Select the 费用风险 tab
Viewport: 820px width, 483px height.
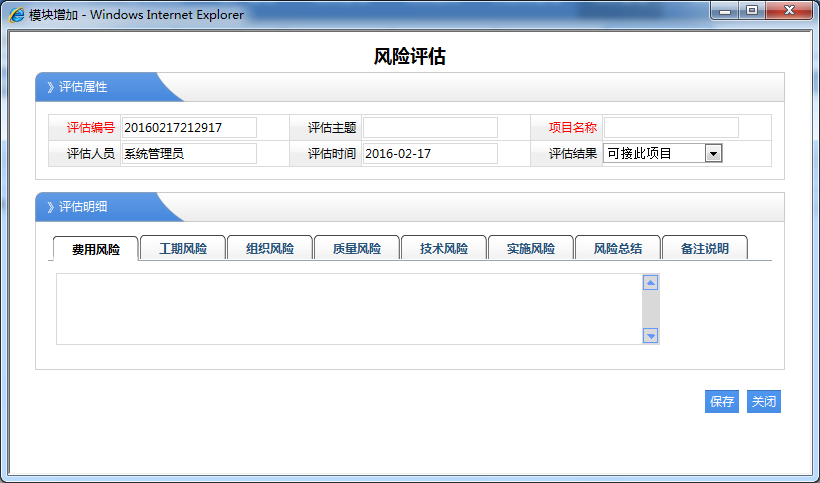pos(96,249)
